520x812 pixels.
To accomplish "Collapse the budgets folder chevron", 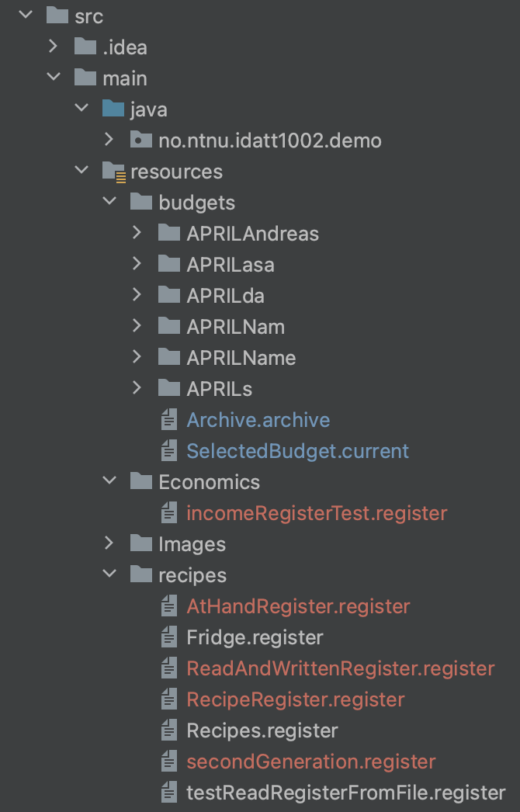I will [109, 201].
